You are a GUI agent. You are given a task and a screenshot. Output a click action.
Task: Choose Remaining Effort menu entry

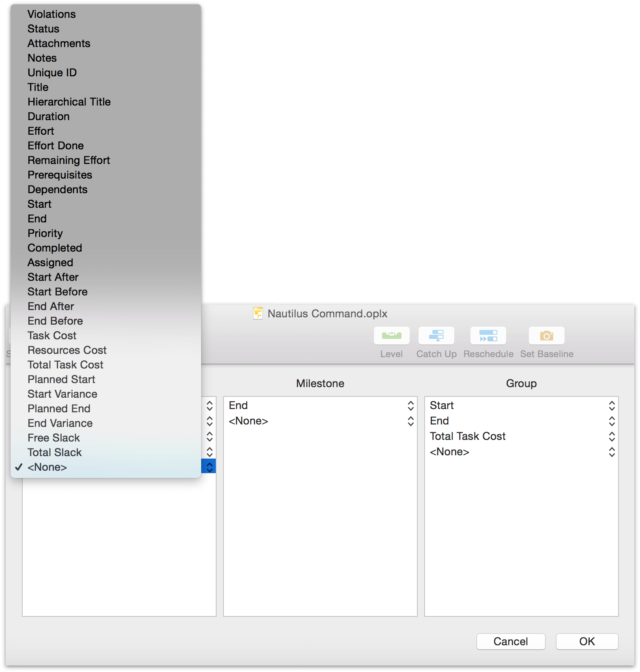tap(106, 160)
